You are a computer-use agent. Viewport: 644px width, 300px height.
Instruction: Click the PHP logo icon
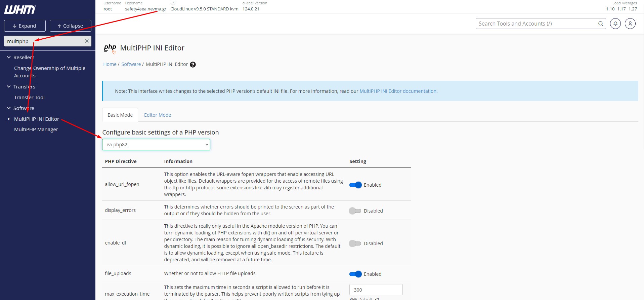coord(110,48)
